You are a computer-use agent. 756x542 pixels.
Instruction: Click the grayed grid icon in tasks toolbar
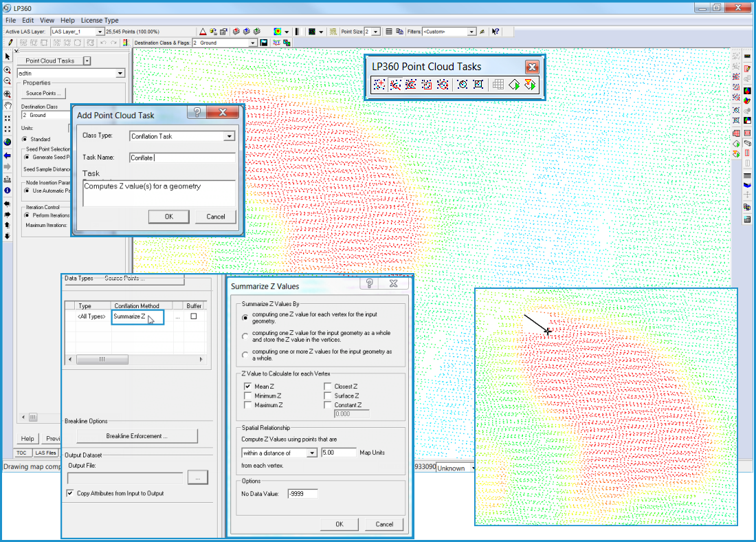pos(498,85)
